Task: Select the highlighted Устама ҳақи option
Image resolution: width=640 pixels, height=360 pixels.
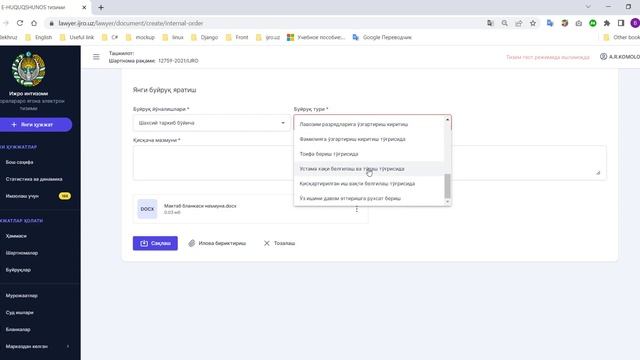Action: (x=369, y=169)
